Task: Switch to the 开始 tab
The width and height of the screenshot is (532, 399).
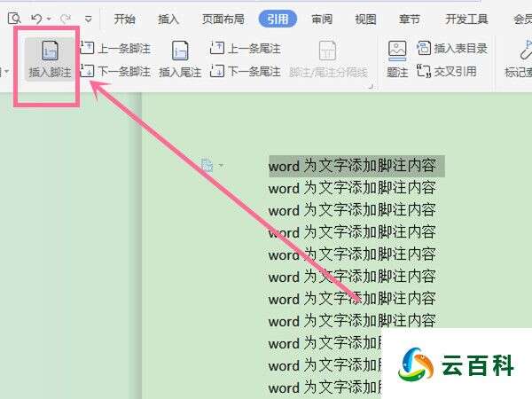Action: point(124,19)
